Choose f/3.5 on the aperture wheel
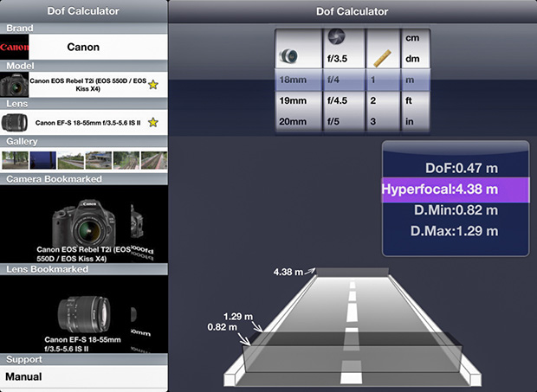 click(337, 59)
